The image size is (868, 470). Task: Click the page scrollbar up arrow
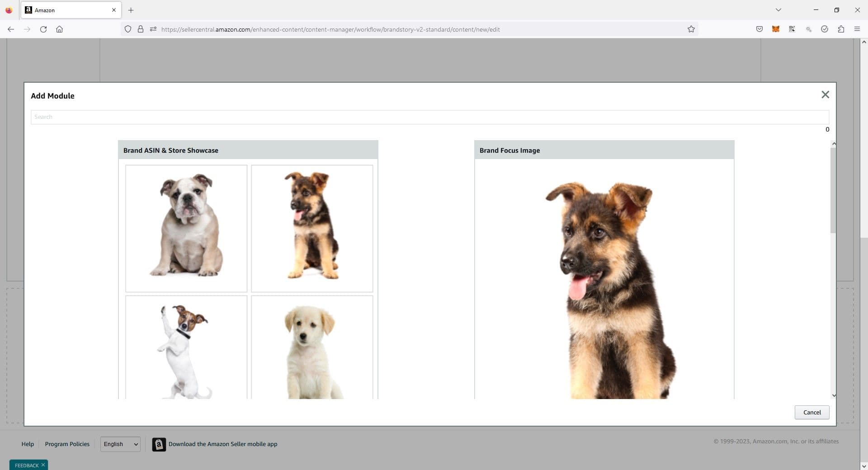pos(864,42)
